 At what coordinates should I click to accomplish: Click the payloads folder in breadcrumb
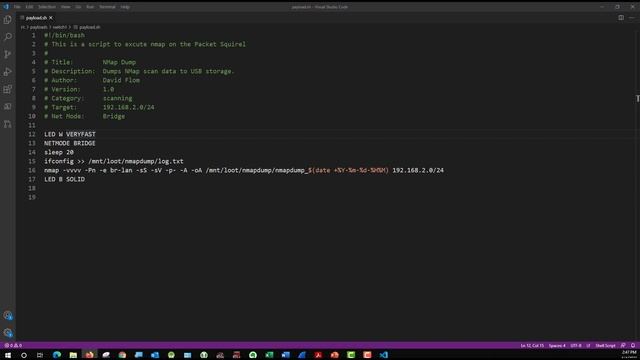point(39,27)
